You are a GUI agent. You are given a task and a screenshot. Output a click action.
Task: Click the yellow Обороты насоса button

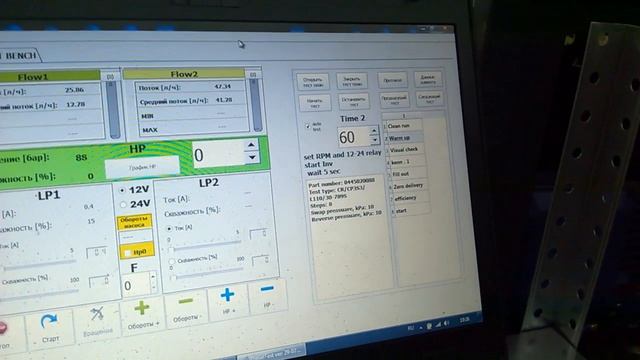tap(135, 222)
